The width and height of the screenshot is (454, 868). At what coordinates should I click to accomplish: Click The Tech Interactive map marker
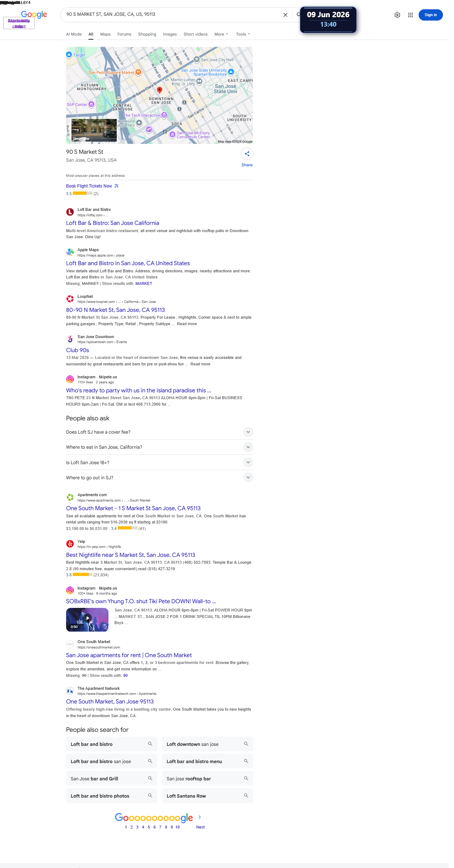click(x=164, y=115)
